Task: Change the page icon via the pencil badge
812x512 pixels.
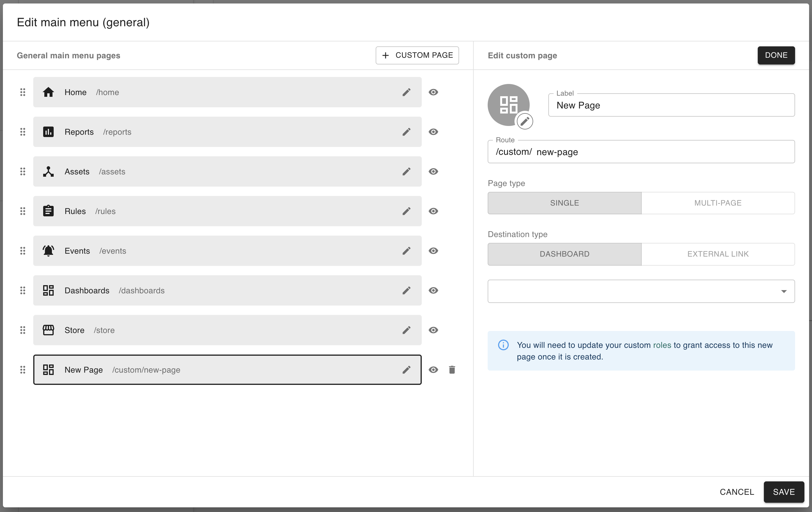Action: [x=525, y=121]
